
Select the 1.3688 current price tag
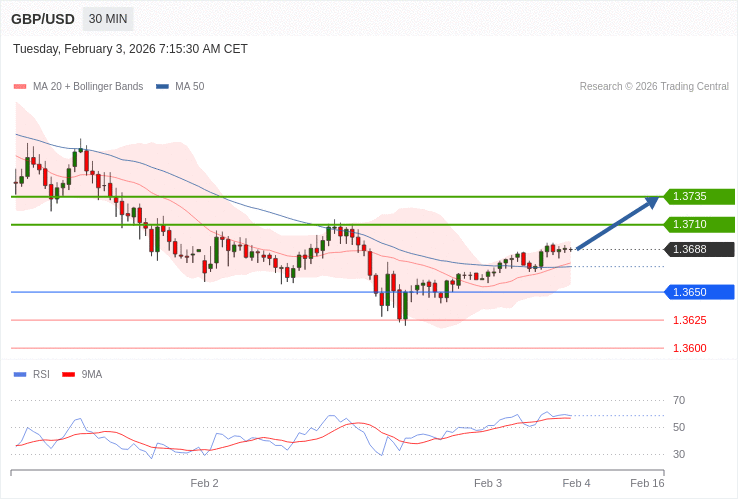(699, 249)
